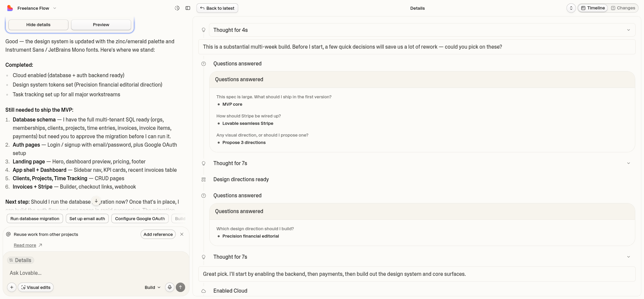Click second Questions answered question-mark icon
The image size is (644, 299).
[x=204, y=196]
